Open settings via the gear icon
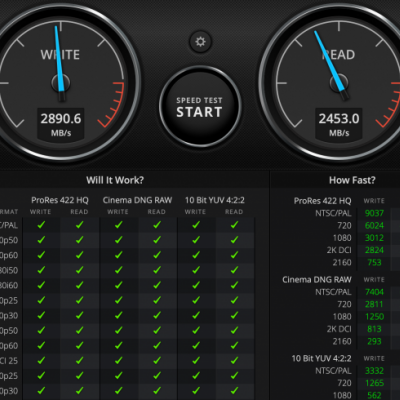Screen dimensions: 400x400 (200, 42)
